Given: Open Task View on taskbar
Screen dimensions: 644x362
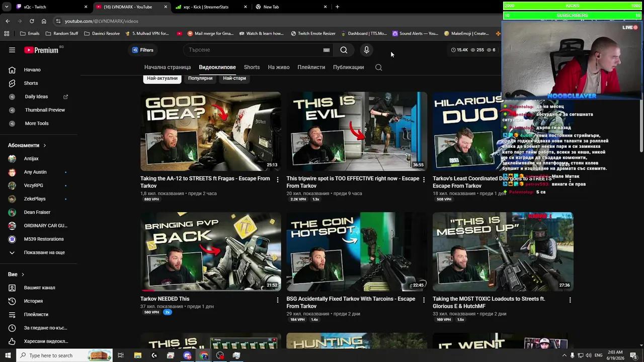Looking at the screenshot, I should (121, 355).
